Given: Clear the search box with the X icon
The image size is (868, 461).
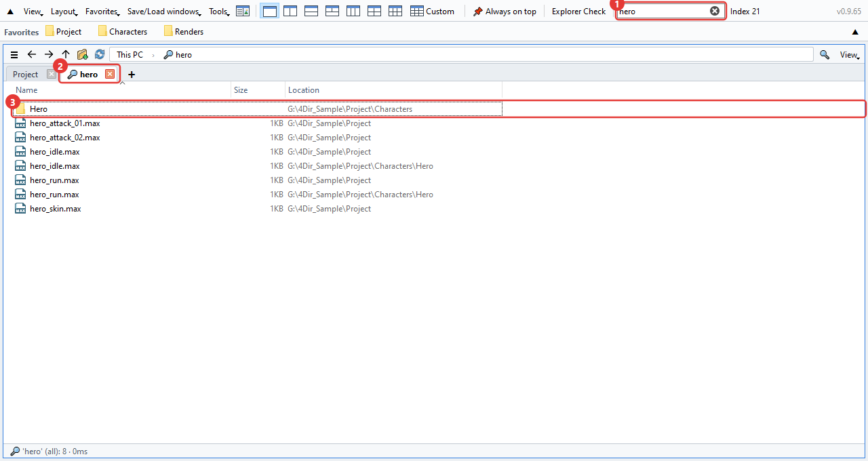Looking at the screenshot, I should coord(715,11).
